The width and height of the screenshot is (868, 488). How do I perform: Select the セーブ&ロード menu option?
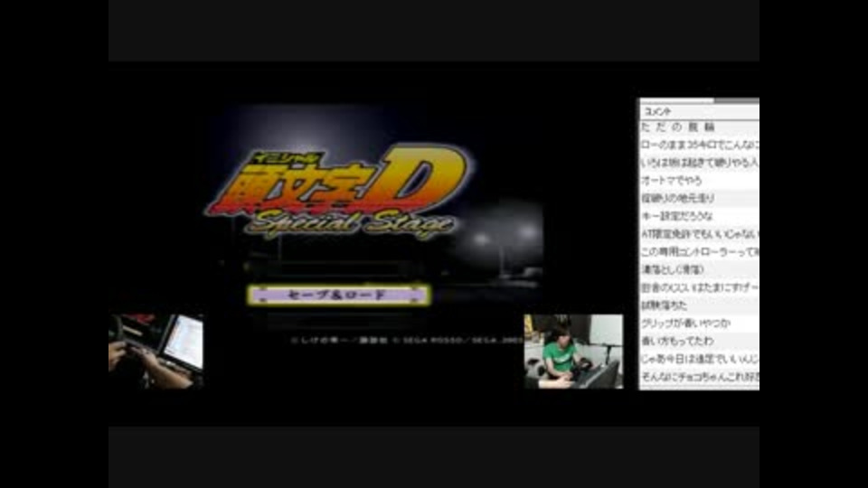pyautogui.click(x=338, y=295)
